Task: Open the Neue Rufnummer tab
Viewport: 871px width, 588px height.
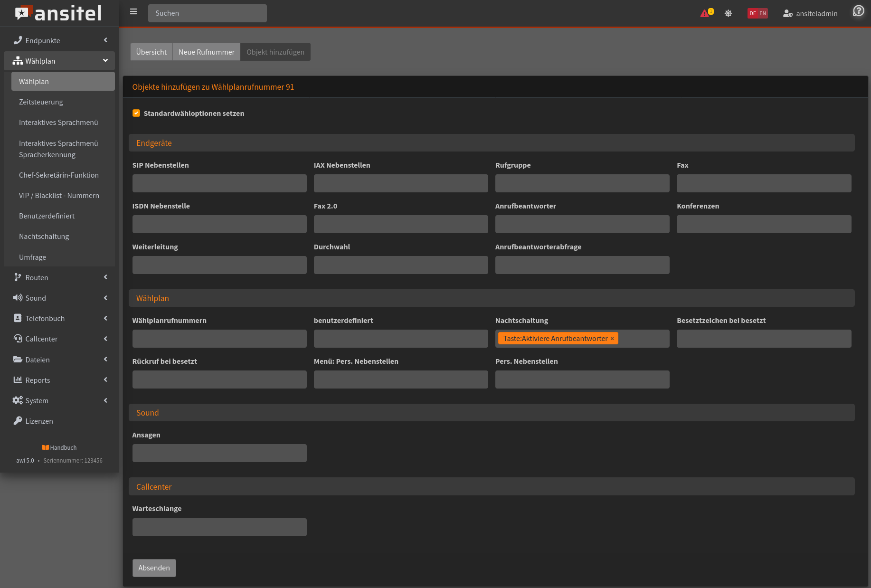Action: coord(206,52)
